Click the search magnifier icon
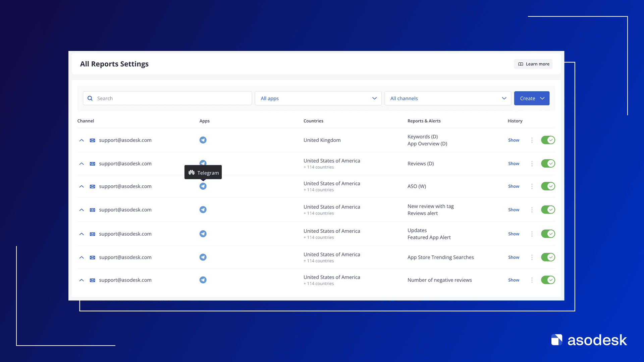This screenshot has width=644, height=362. pyautogui.click(x=90, y=98)
